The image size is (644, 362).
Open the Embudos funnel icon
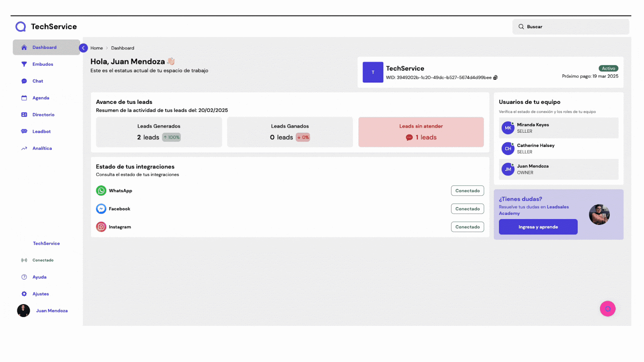click(24, 64)
